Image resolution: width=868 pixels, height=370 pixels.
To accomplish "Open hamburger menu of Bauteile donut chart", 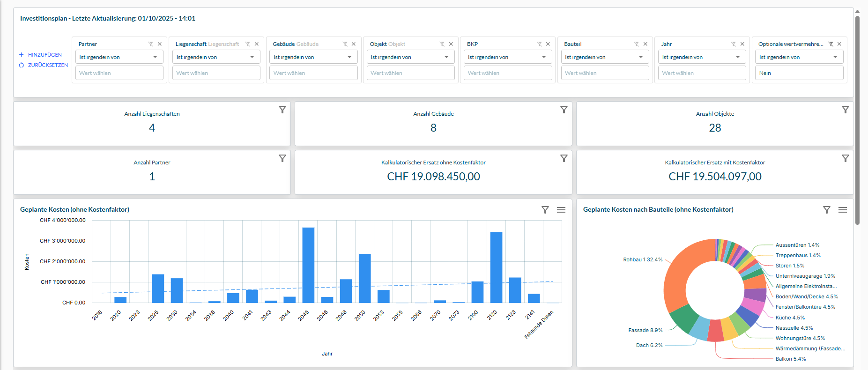I will 842,210.
